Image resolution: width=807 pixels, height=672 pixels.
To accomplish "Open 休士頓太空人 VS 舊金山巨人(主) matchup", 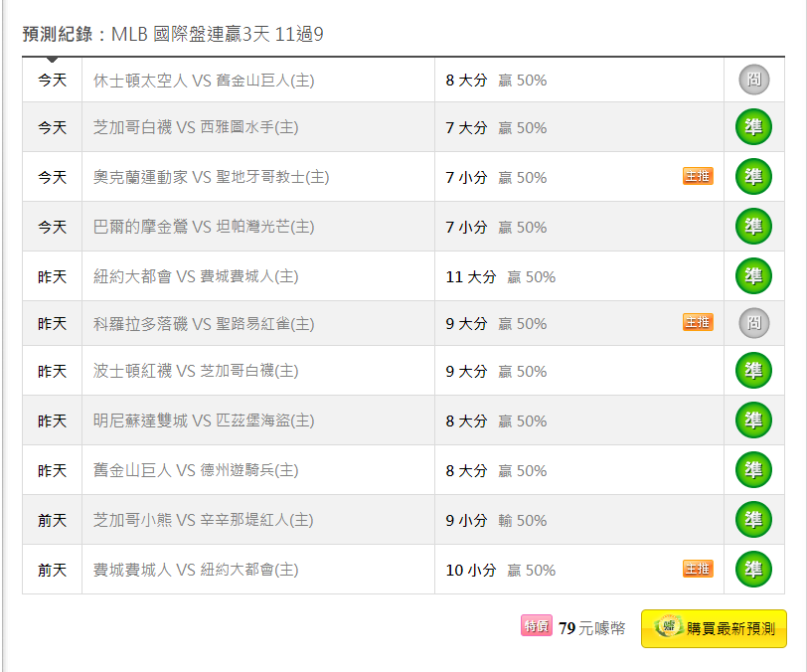I will coord(204,81).
